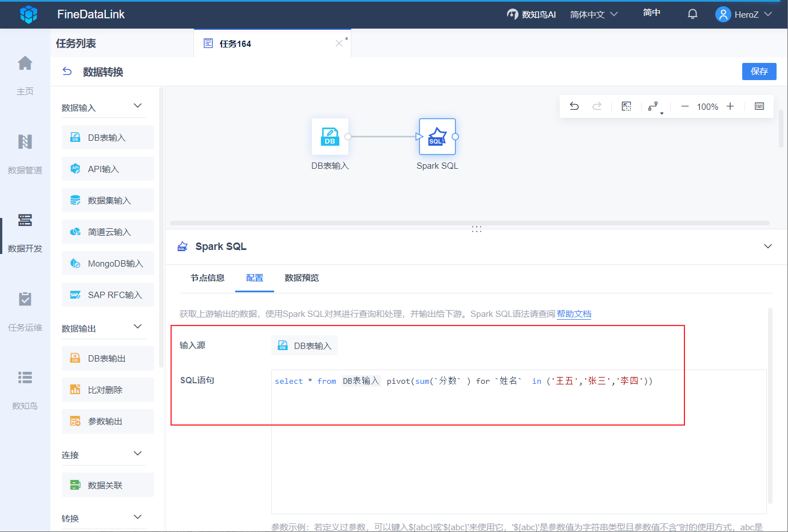Click the FineDataLink logo icon
The image size is (788, 532).
click(29, 14)
